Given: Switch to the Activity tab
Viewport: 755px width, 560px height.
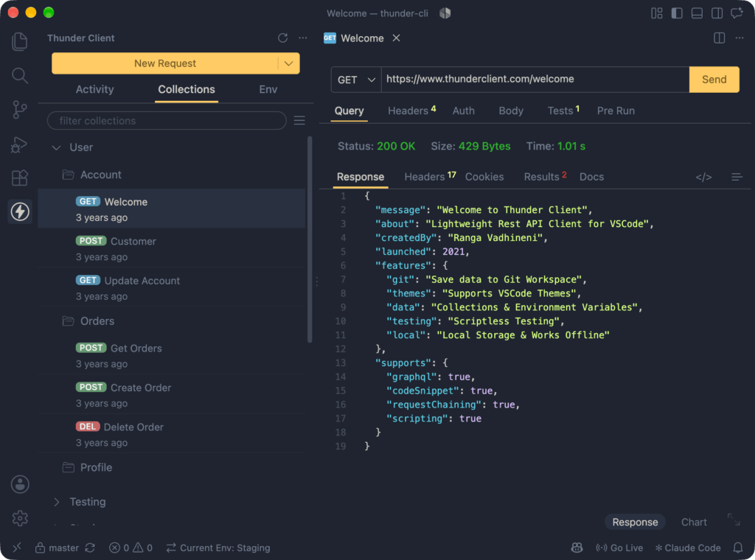Looking at the screenshot, I should [x=94, y=89].
